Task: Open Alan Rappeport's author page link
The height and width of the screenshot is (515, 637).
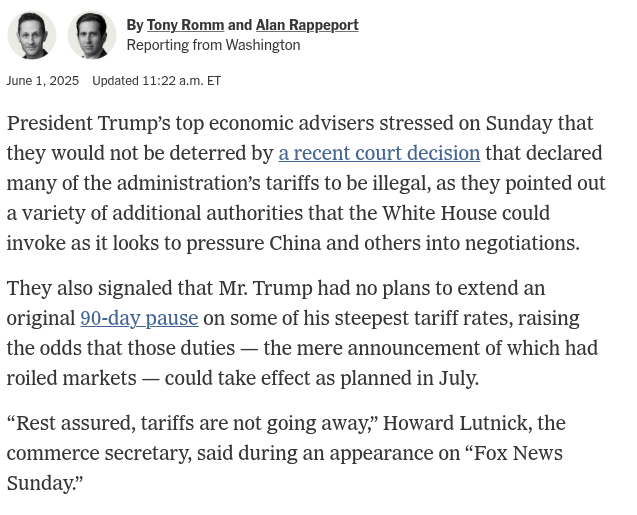Action: click(x=307, y=25)
